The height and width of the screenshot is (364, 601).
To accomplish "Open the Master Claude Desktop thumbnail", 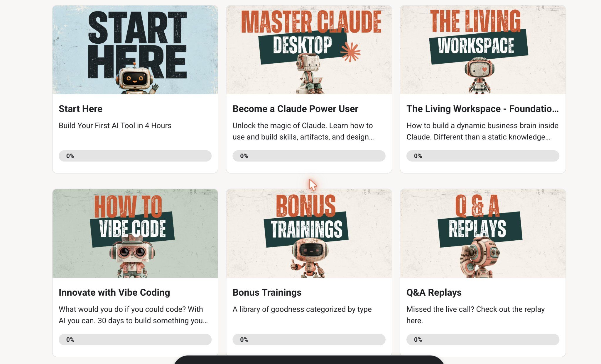I will (x=309, y=50).
